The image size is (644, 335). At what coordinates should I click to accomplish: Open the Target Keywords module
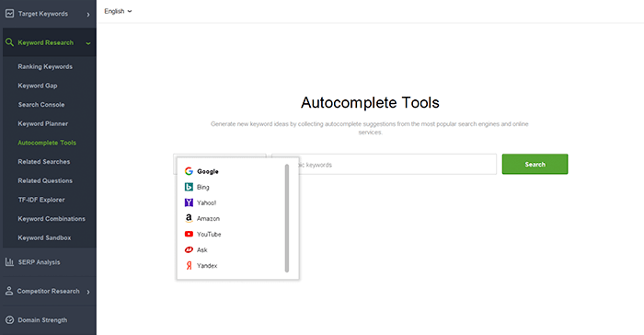click(x=42, y=14)
